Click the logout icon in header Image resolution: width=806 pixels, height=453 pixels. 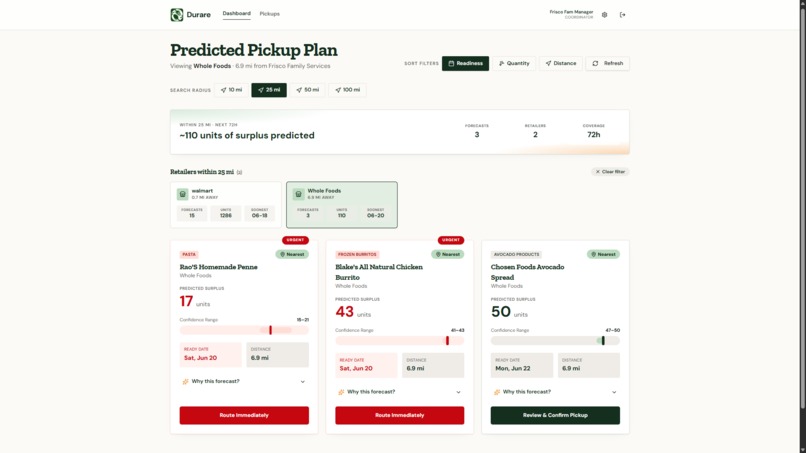[x=622, y=15]
